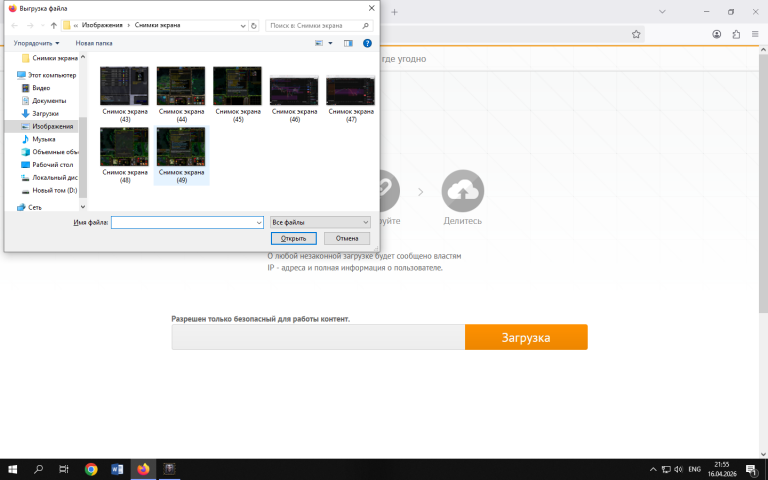
Task: Open the volume tray icon
Action: (x=678, y=469)
